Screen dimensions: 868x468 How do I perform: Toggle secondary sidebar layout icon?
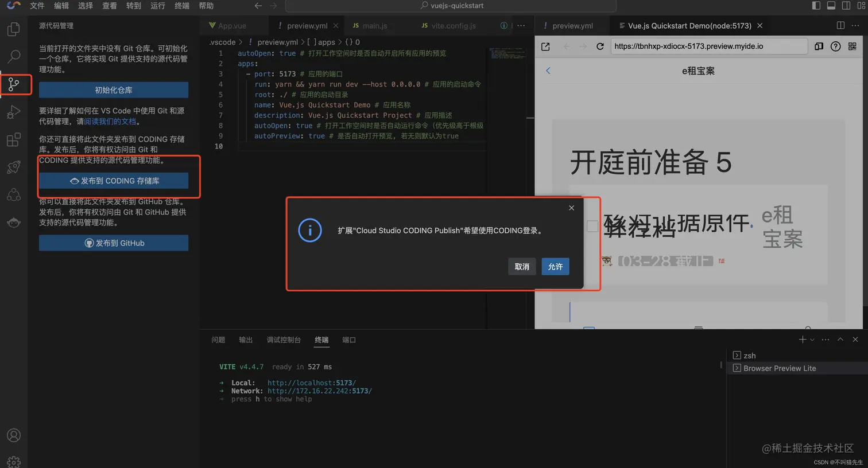pyautogui.click(x=846, y=6)
